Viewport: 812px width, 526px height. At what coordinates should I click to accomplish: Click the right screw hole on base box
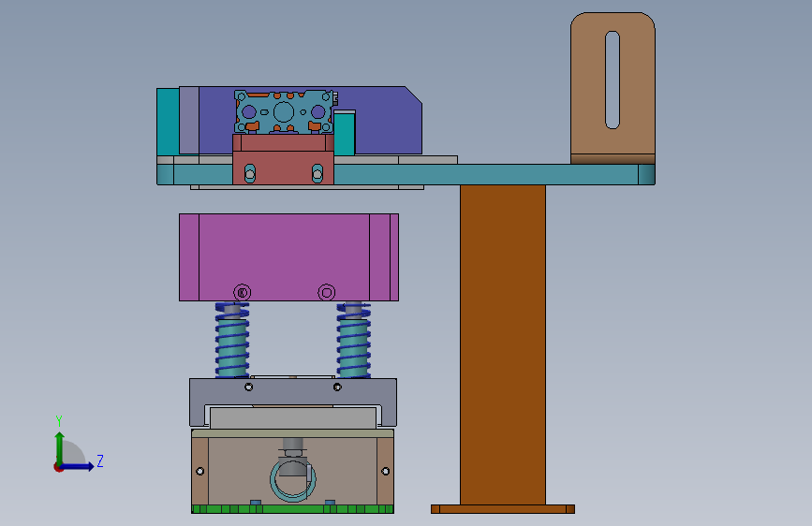[x=385, y=471]
